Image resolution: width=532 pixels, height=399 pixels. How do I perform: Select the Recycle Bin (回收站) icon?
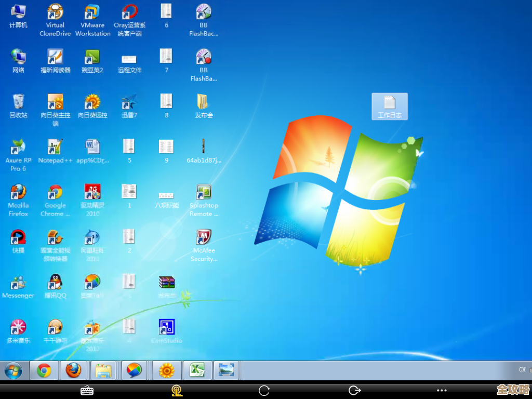point(18,102)
